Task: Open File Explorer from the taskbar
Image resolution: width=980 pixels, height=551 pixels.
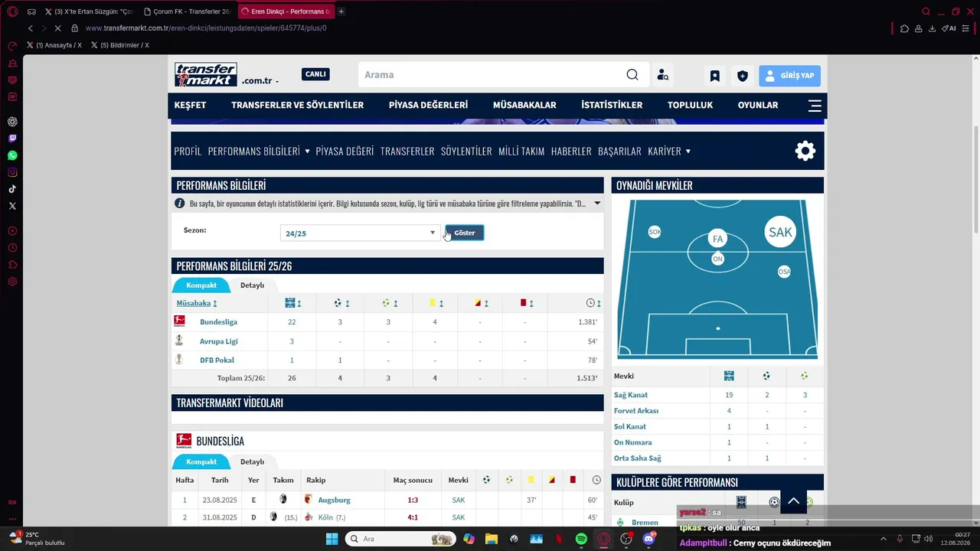Action: pyautogui.click(x=492, y=539)
